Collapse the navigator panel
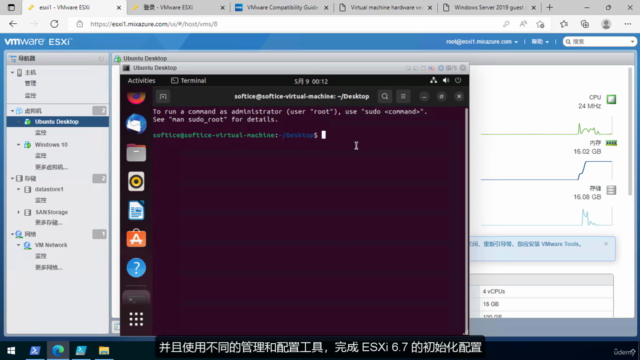 pos(101,58)
